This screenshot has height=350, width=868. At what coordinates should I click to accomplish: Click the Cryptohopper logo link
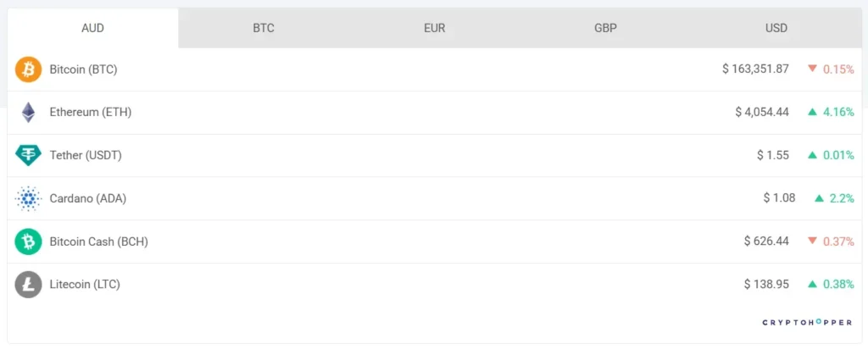click(x=808, y=323)
